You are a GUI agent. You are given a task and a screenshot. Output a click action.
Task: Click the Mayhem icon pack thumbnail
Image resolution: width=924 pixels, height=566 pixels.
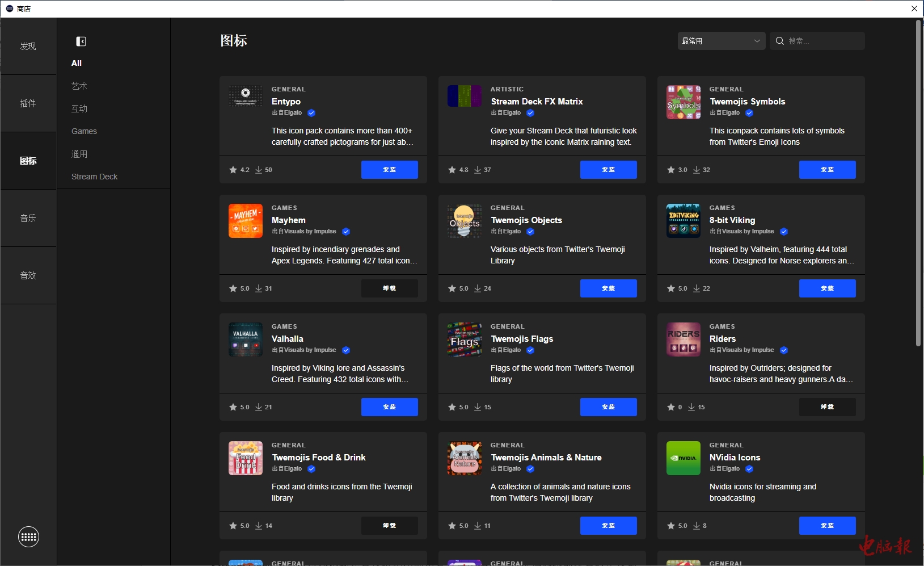(245, 221)
